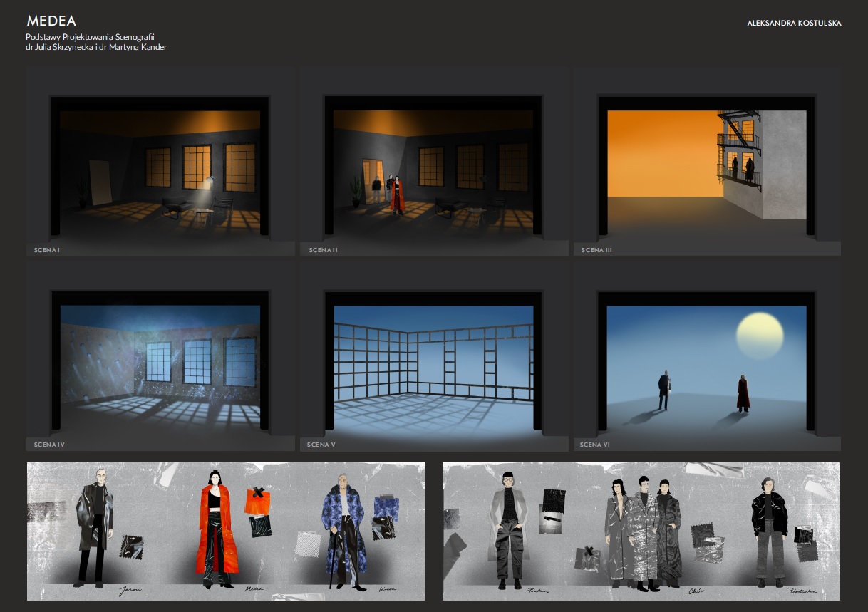Select the Scena III fire escape scene
This screenshot has height=612, width=868.
click(x=706, y=166)
